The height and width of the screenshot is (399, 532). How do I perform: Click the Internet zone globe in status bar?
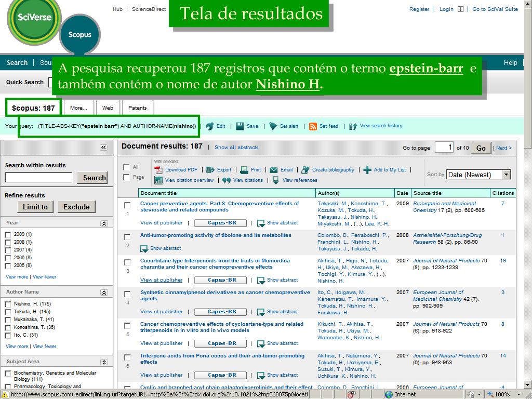point(389,395)
